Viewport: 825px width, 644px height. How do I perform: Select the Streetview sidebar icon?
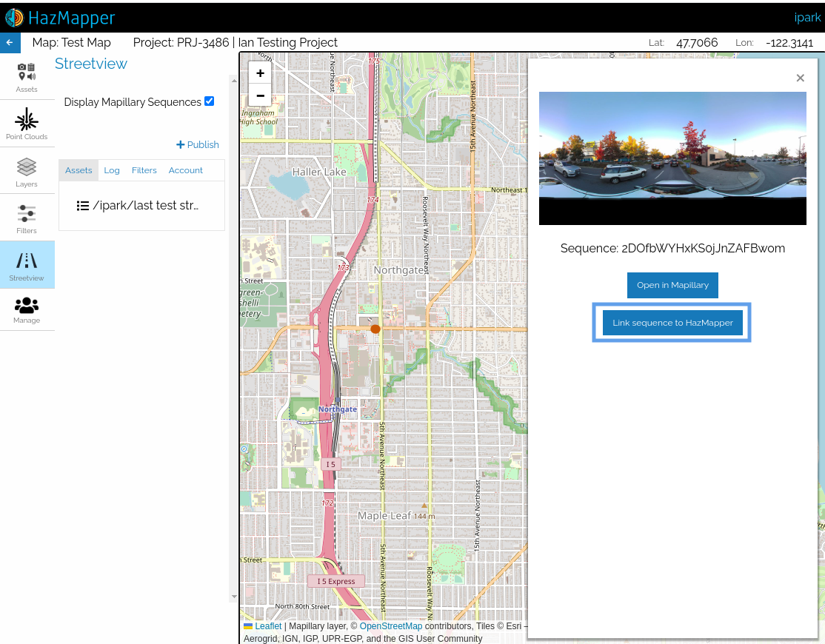pyautogui.click(x=27, y=265)
